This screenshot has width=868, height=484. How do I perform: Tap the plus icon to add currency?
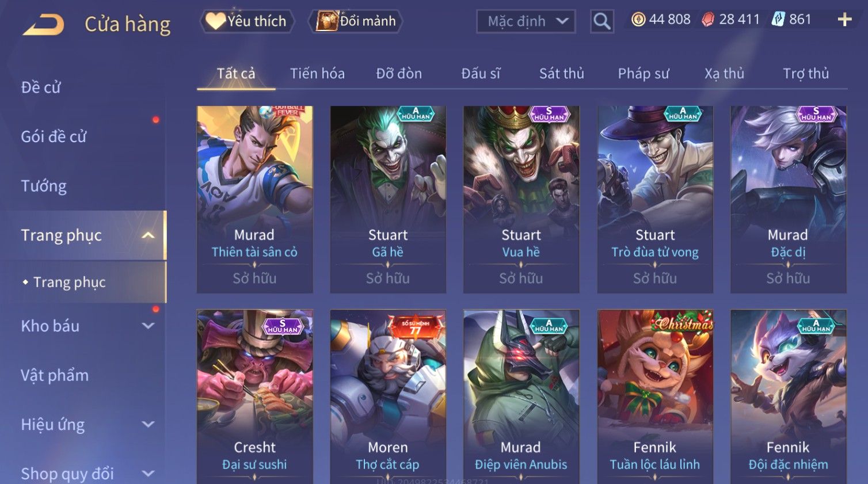point(844,20)
